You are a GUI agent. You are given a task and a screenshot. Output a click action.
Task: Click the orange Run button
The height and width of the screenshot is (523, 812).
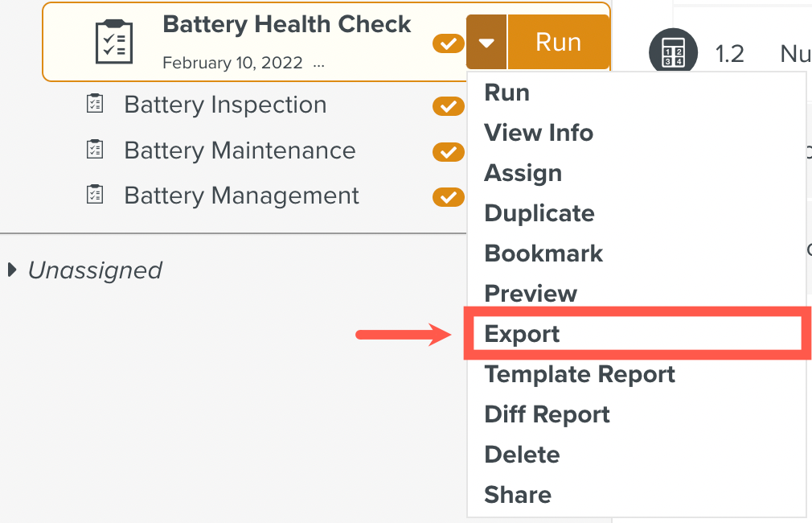[x=558, y=42]
